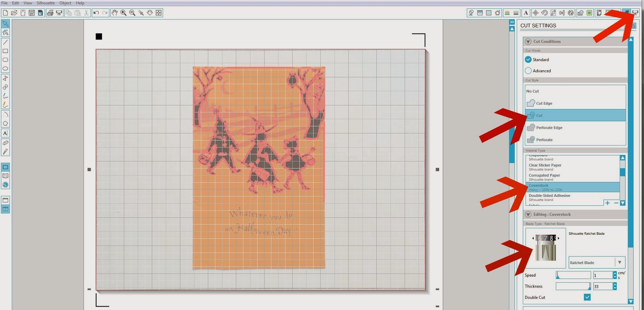Screen dimensions: 644x310
Task: Open the View menu
Action: 28,3
